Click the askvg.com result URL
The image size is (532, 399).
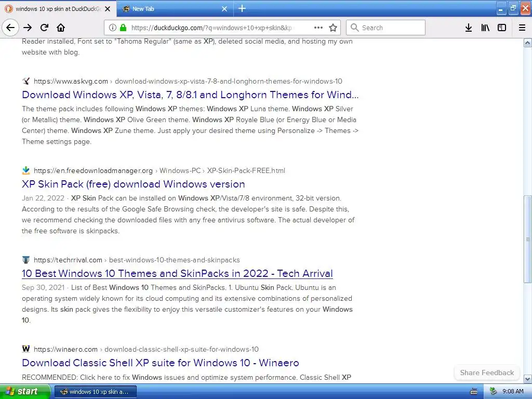pos(71,81)
